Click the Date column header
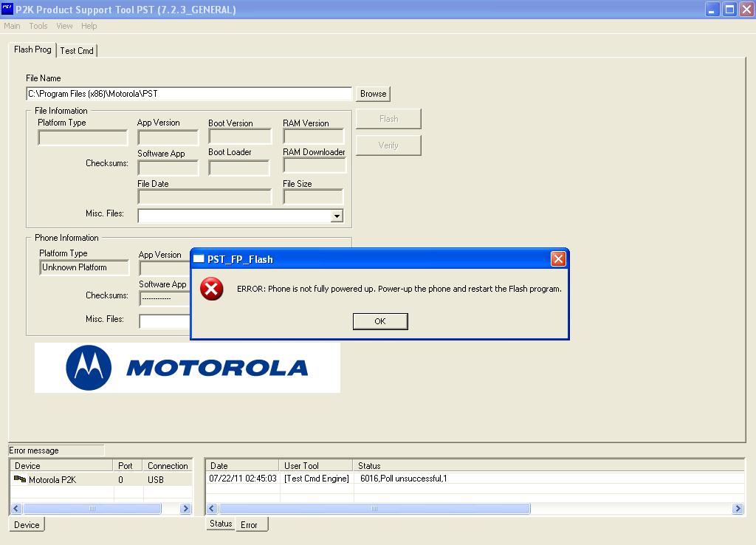 tap(242, 465)
